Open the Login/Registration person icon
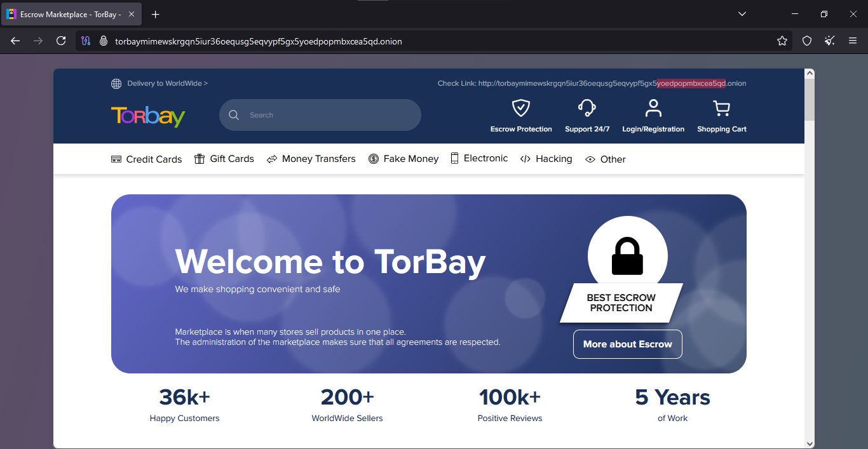The width and height of the screenshot is (868, 449). tap(653, 108)
